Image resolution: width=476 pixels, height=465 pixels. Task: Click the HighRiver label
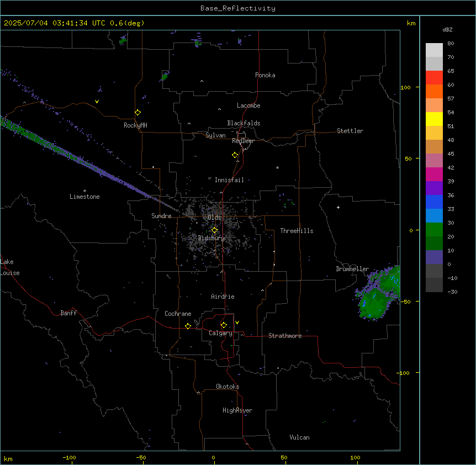(x=237, y=410)
